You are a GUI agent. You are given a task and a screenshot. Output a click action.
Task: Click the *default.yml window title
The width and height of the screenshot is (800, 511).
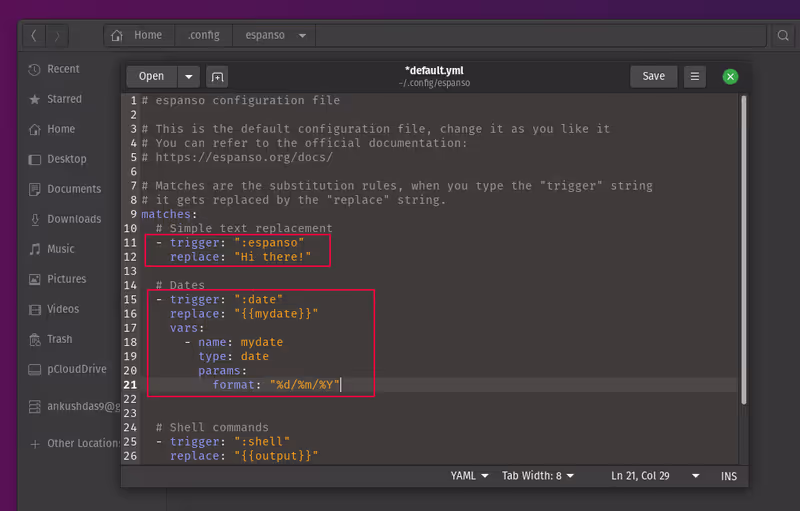[x=434, y=70]
